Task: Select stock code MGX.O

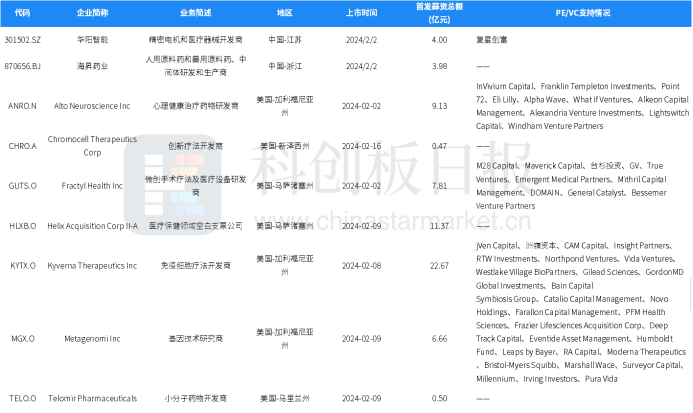Action: tap(23, 339)
